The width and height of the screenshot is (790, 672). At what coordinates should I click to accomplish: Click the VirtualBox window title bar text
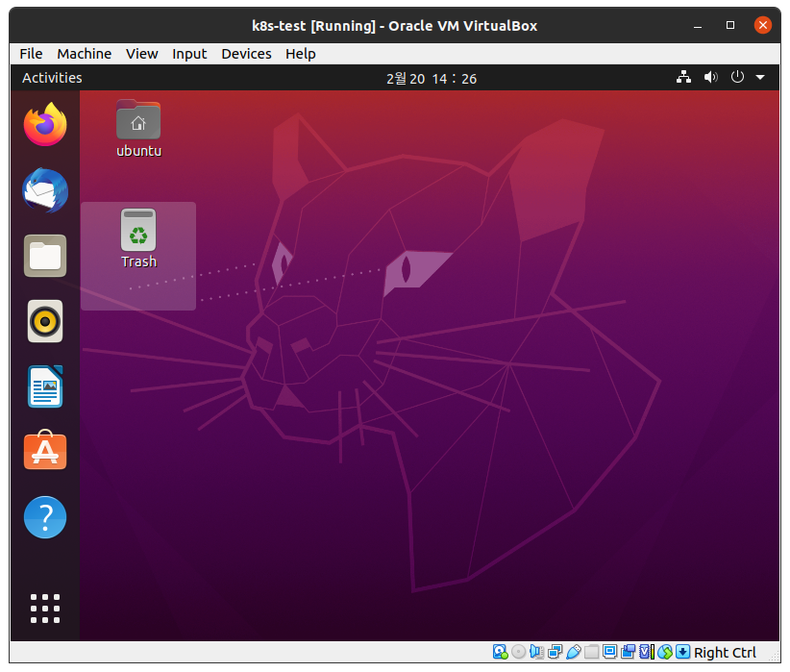coord(394,26)
